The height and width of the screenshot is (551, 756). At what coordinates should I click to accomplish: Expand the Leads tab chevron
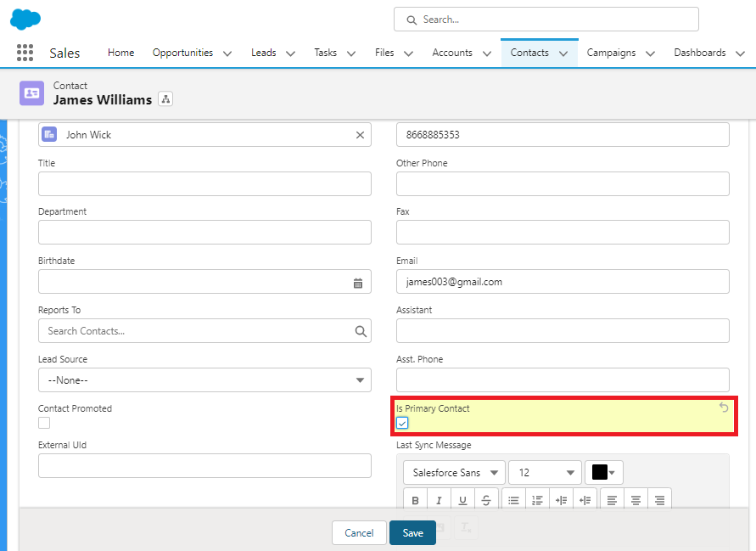point(290,53)
